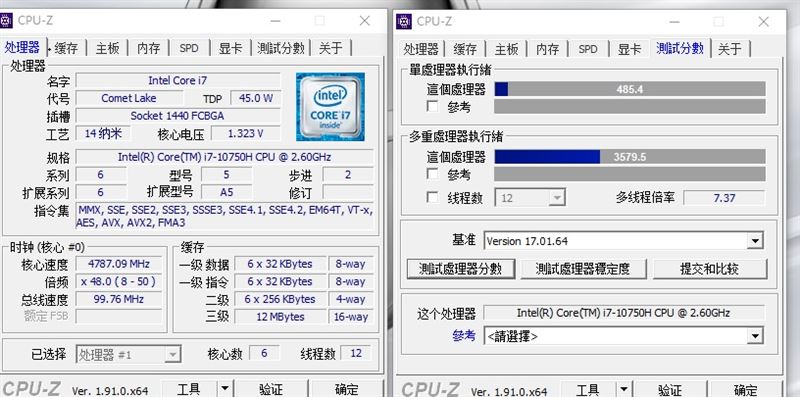Click the 工艺 value 14 纳米
This screenshot has width=800, height=397.
[x=103, y=134]
